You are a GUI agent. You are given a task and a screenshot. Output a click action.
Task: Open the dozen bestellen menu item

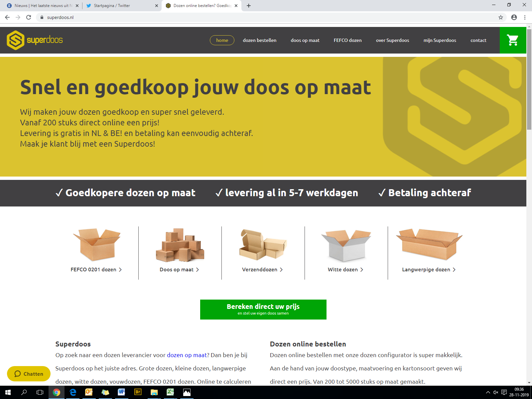[259, 40]
